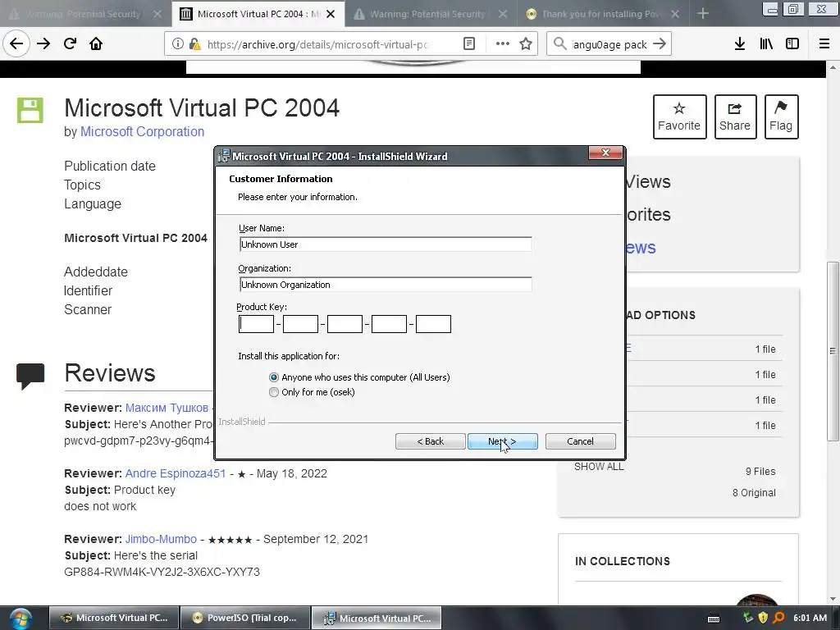Click the Organization text field
The height and width of the screenshot is (630, 840).
point(386,285)
